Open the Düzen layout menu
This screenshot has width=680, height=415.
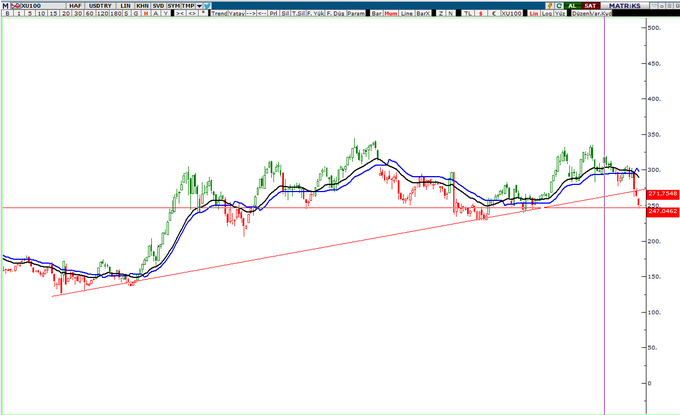pyautogui.click(x=579, y=13)
